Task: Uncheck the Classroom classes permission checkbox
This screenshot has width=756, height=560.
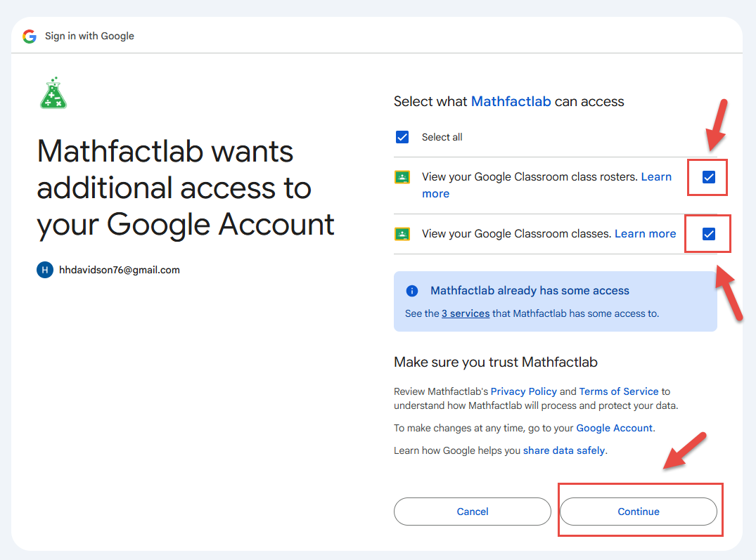Action: coord(709,234)
